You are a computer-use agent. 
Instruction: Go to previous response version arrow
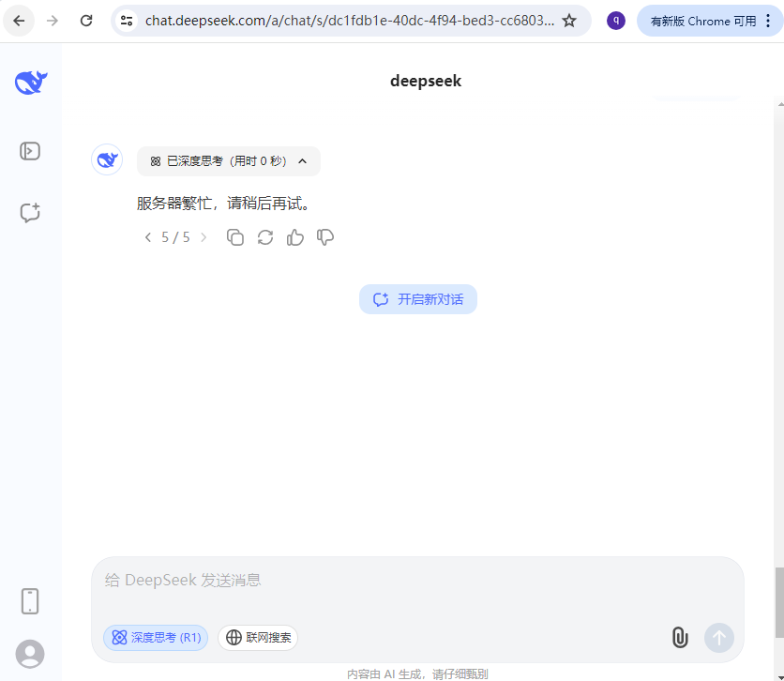(x=147, y=237)
